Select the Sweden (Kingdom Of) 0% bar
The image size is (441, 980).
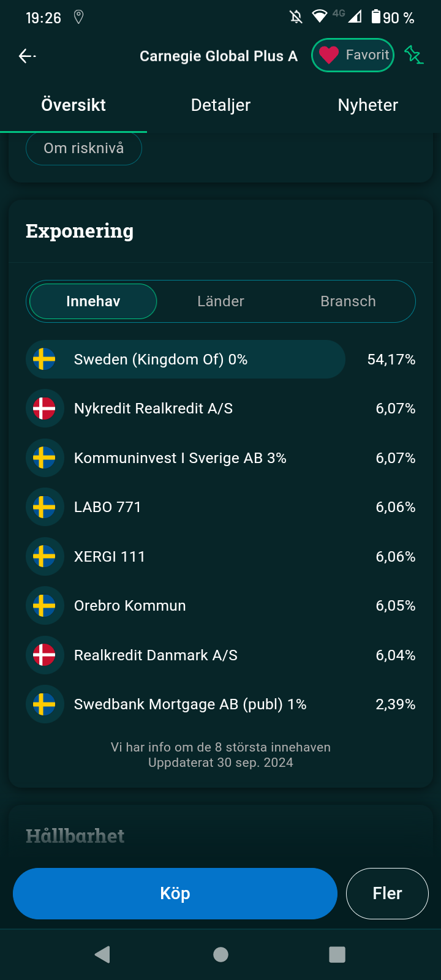coord(186,360)
